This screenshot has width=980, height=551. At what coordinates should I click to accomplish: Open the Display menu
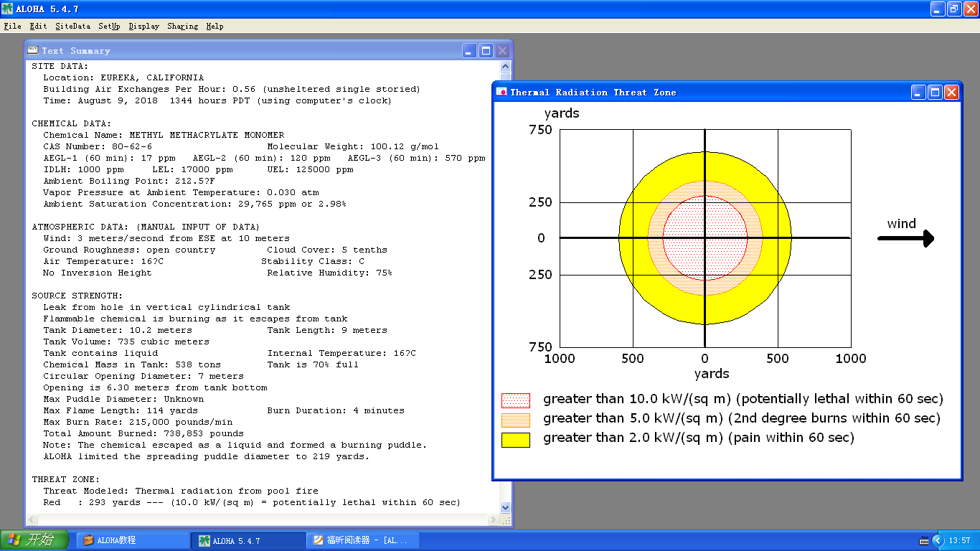pos(143,26)
